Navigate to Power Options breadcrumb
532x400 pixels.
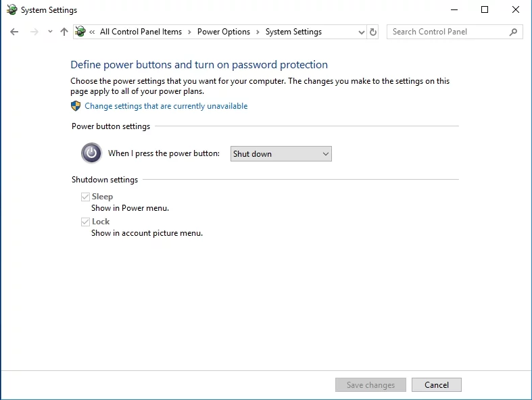click(224, 32)
